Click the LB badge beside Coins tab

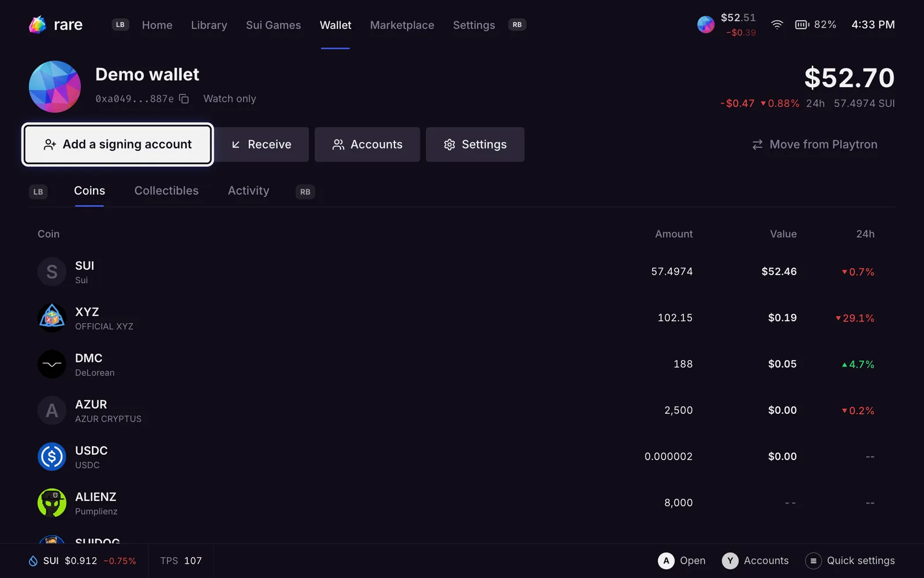[x=38, y=192]
